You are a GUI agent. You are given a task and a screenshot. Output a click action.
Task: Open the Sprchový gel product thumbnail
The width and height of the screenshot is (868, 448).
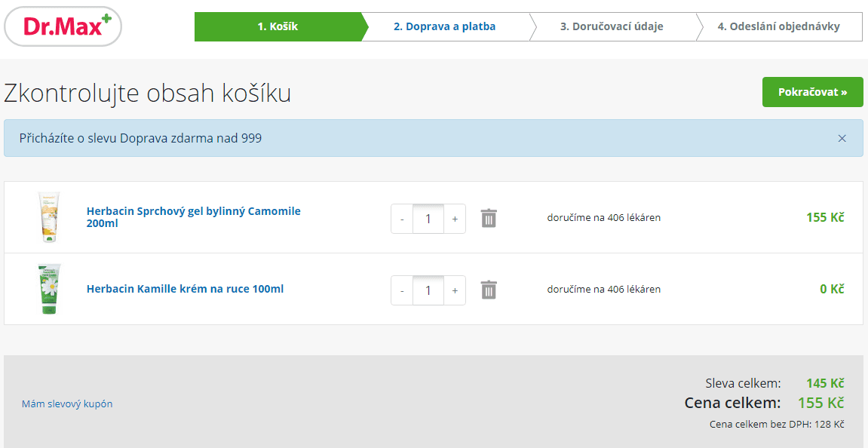pos(49,217)
